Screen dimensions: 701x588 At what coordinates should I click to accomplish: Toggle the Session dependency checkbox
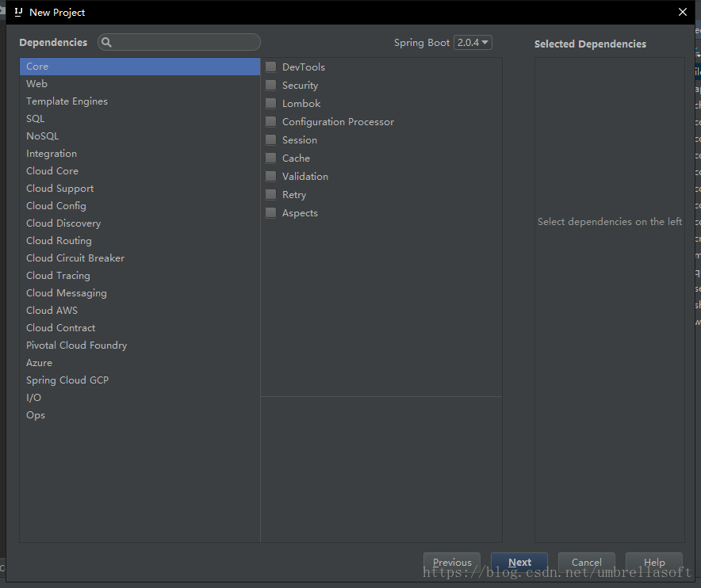click(x=271, y=139)
